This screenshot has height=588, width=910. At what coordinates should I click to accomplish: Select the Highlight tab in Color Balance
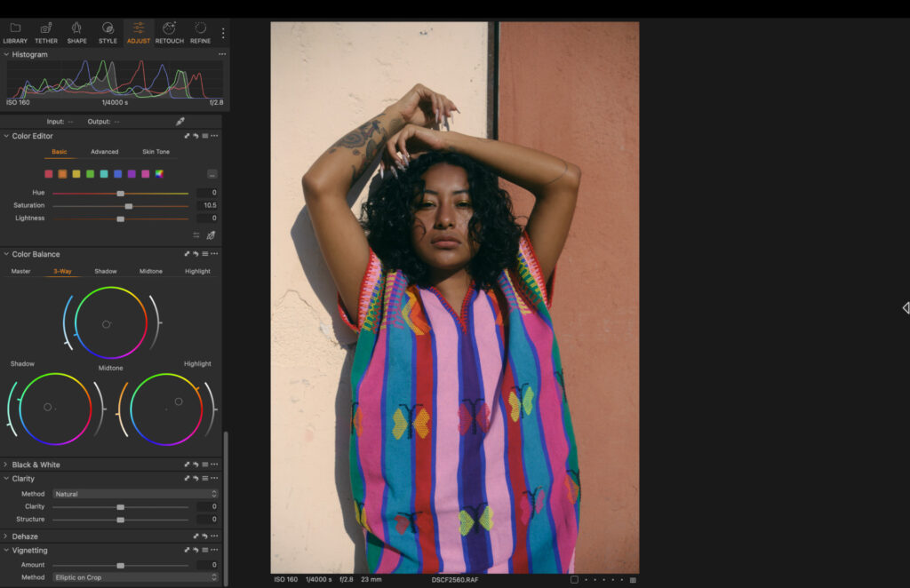pos(196,271)
